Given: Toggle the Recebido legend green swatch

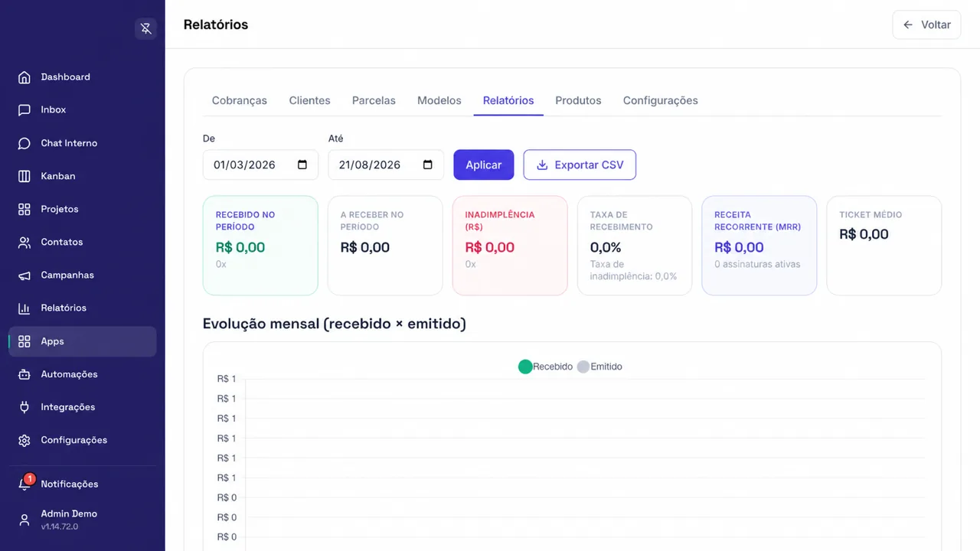Looking at the screenshot, I should pos(525,367).
